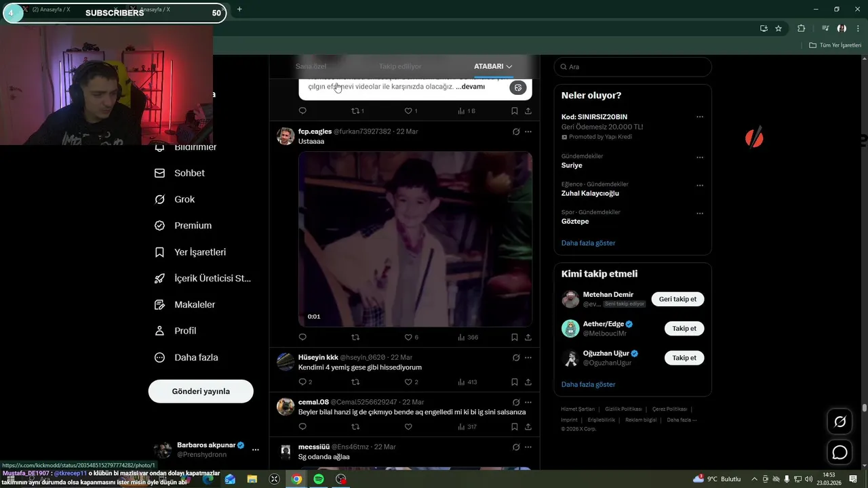Screen dimensions: 868x488
Task: Reply to the cemal.OS post
Action: coord(302,426)
